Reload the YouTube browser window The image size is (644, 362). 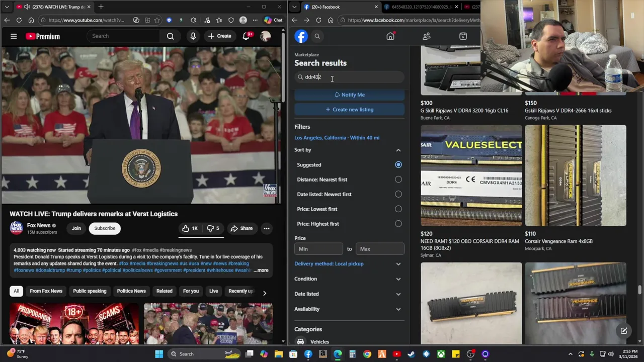[19, 20]
